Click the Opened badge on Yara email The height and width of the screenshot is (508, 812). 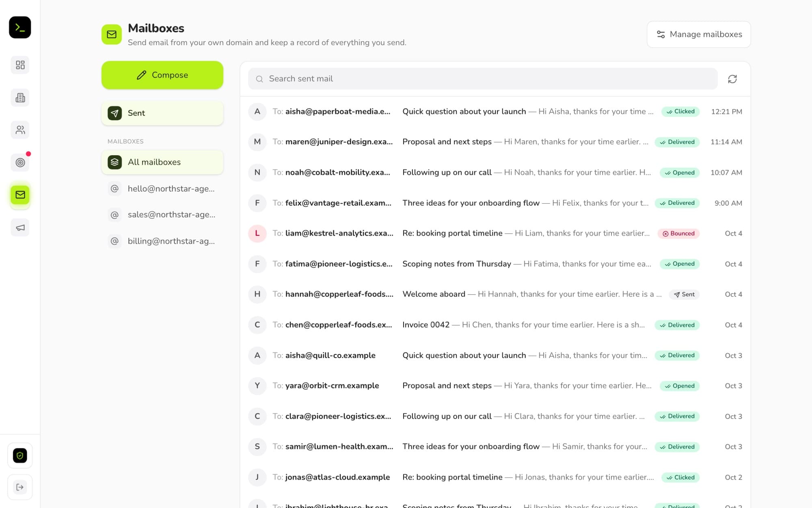tap(680, 386)
